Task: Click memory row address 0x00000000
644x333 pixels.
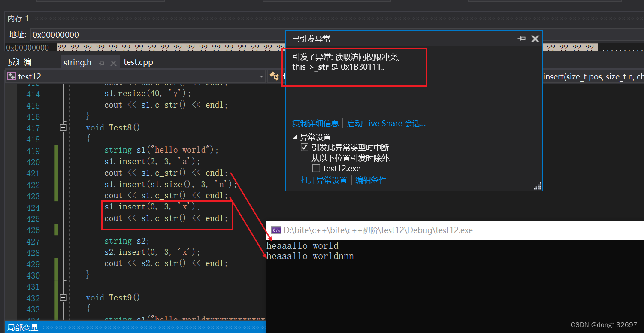Action: pyautogui.click(x=27, y=48)
